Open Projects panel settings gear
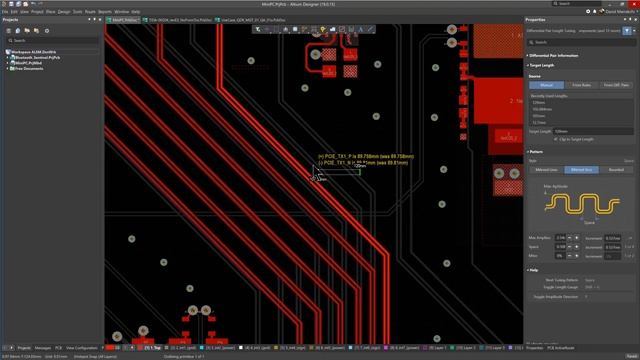640x360 pixels. (x=47, y=31)
